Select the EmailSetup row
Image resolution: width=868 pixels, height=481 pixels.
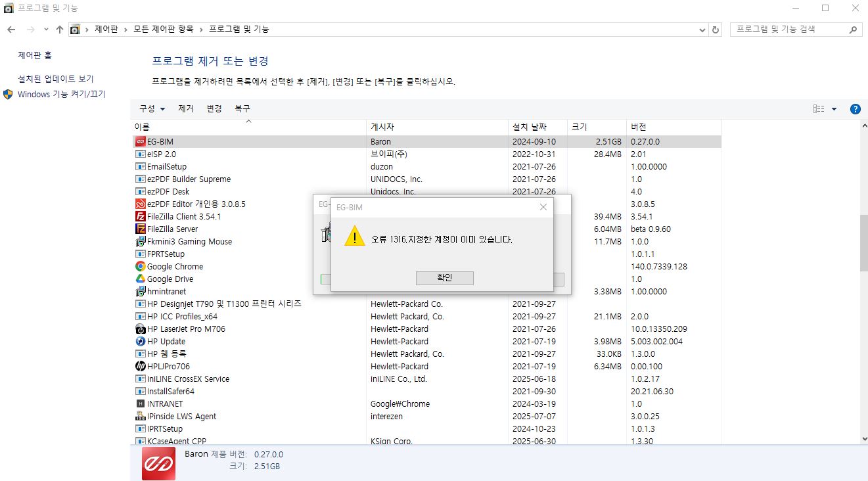coord(428,166)
